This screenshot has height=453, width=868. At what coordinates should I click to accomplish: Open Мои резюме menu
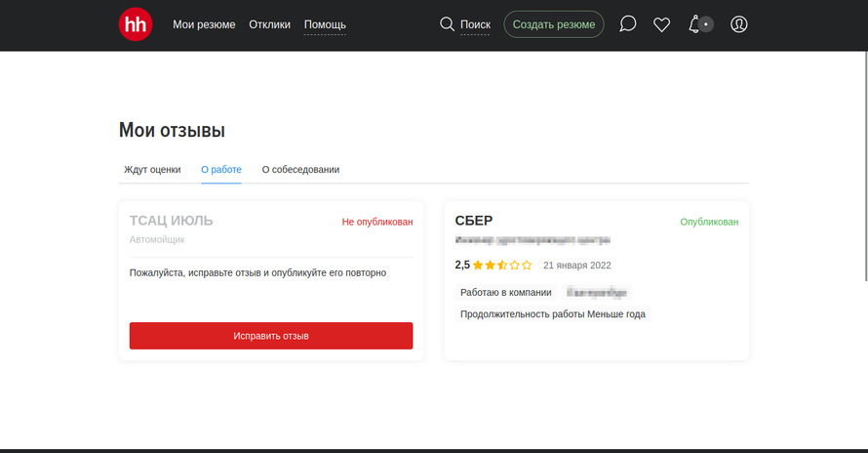pyautogui.click(x=204, y=24)
